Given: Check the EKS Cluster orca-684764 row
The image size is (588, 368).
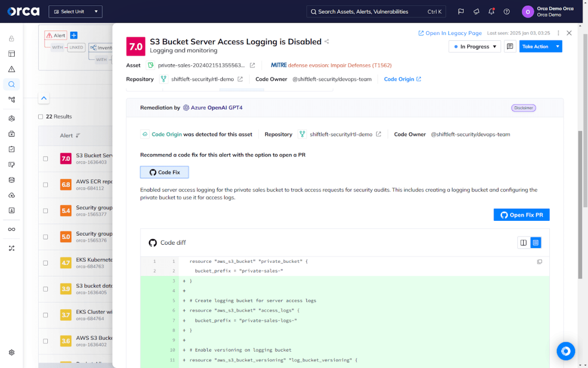Looking at the screenshot, I should 45,315.
